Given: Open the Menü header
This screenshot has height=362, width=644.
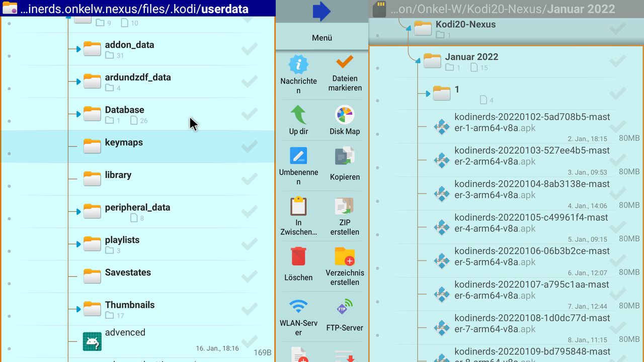Looking at the screenshot, I should (322, 38).
